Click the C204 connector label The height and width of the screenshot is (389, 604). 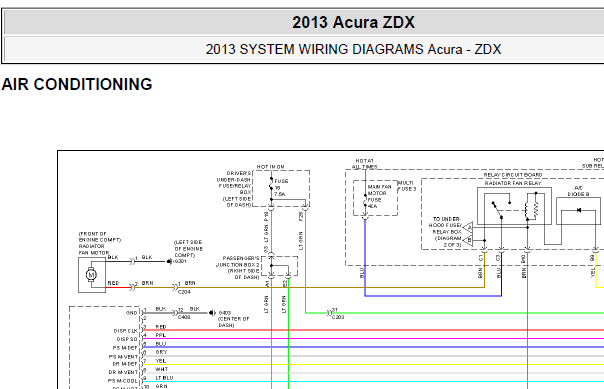click(x=184, y=292)
